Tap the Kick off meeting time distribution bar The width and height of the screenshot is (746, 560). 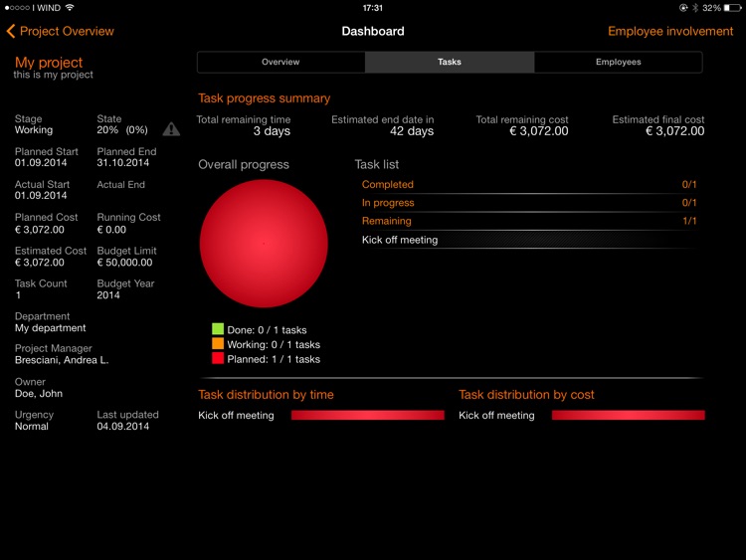pos(367,416)
